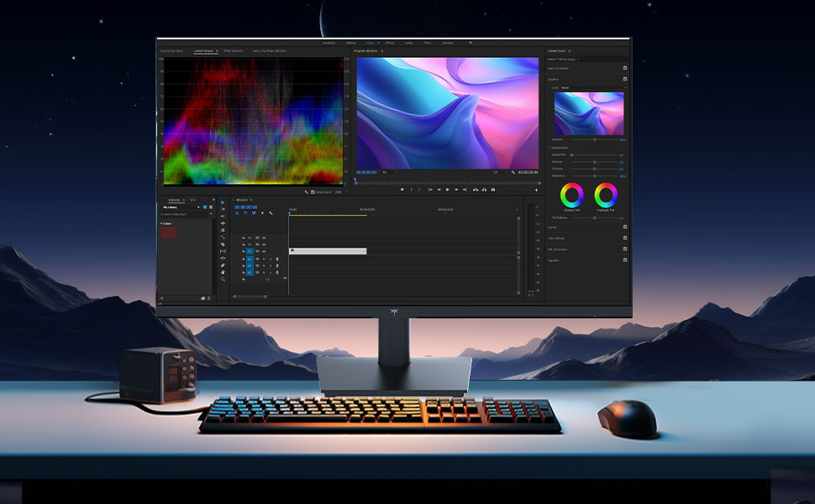Select the Ripple Edit tool

click(x=223, y=216)
